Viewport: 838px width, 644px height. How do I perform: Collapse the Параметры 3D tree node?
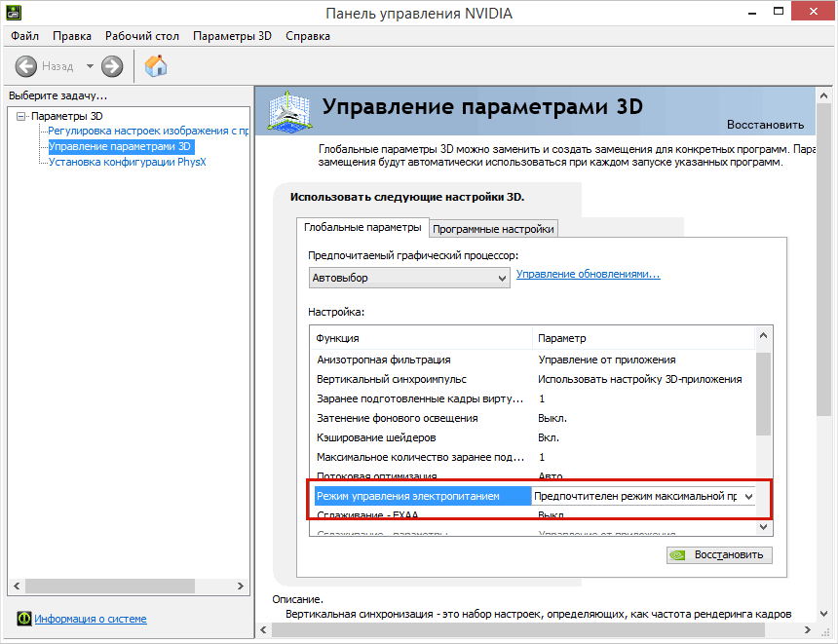[x=21, y=116]
